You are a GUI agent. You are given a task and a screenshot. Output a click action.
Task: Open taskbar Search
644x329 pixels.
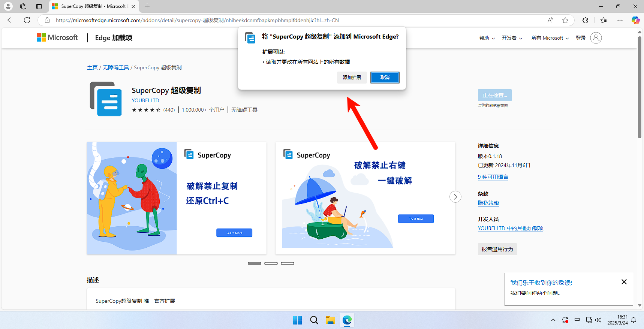point(314,320)
